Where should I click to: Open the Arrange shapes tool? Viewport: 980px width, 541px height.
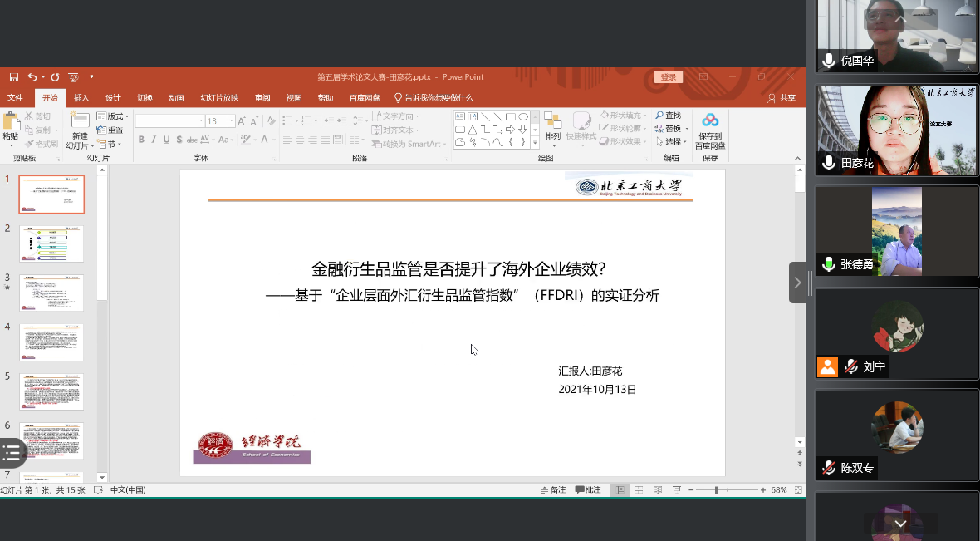[x=552, y=122]
